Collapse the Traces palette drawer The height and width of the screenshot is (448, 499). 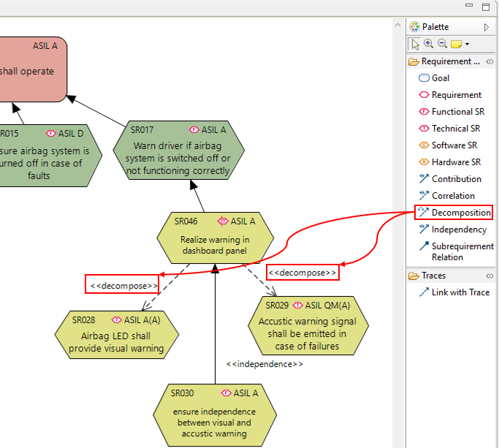[x=433, y=276]
